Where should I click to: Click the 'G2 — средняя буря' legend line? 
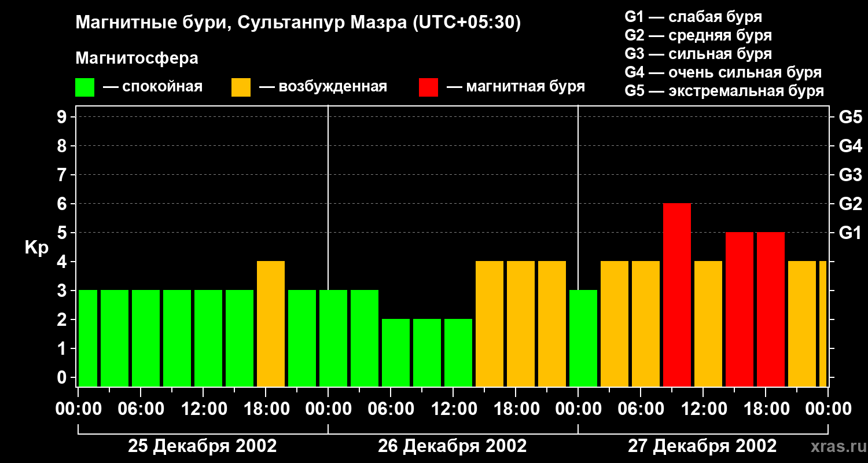coord(698,35)
